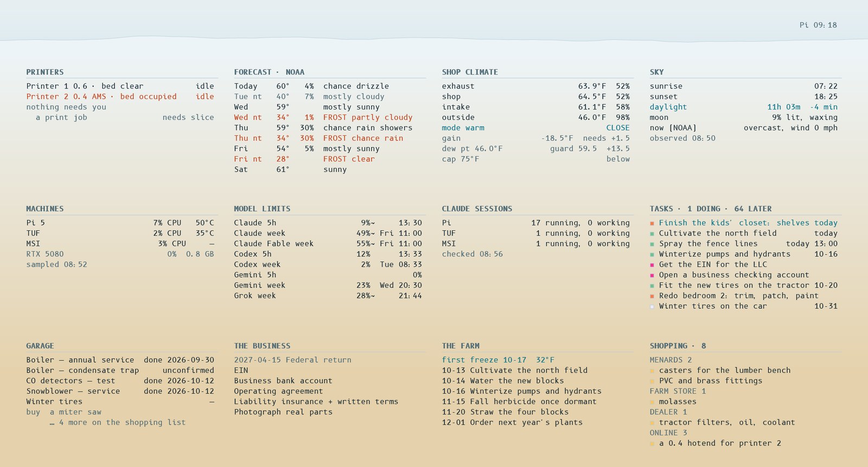Open the MODEL LIMITS panel header

(x=262, y=209)
